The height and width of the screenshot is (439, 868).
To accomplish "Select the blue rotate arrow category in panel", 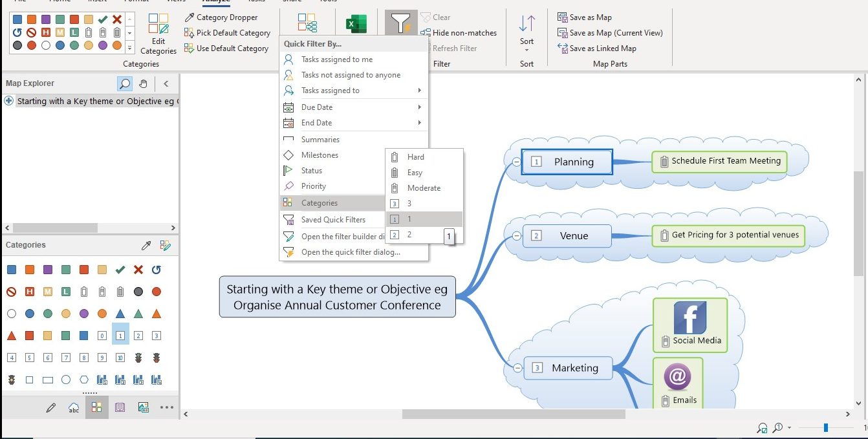I will (x=156, y=270).
